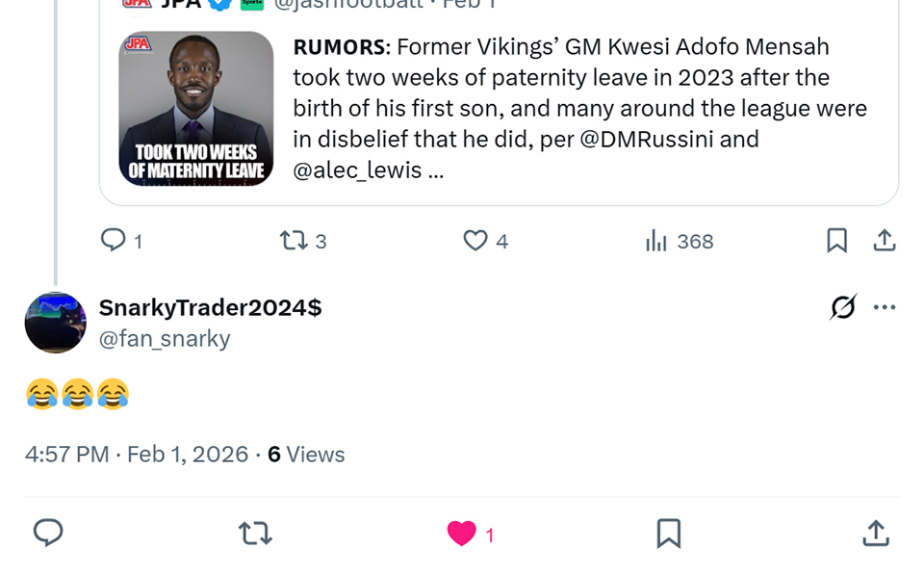Unlike the laughing emoji post

point(462,534)
